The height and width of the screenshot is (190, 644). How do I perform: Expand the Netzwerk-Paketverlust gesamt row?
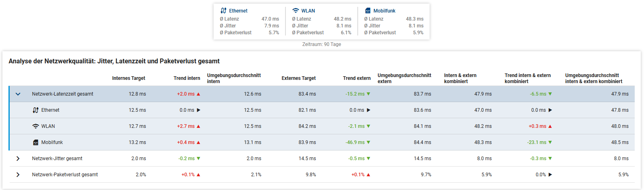(x=18, y=175)
